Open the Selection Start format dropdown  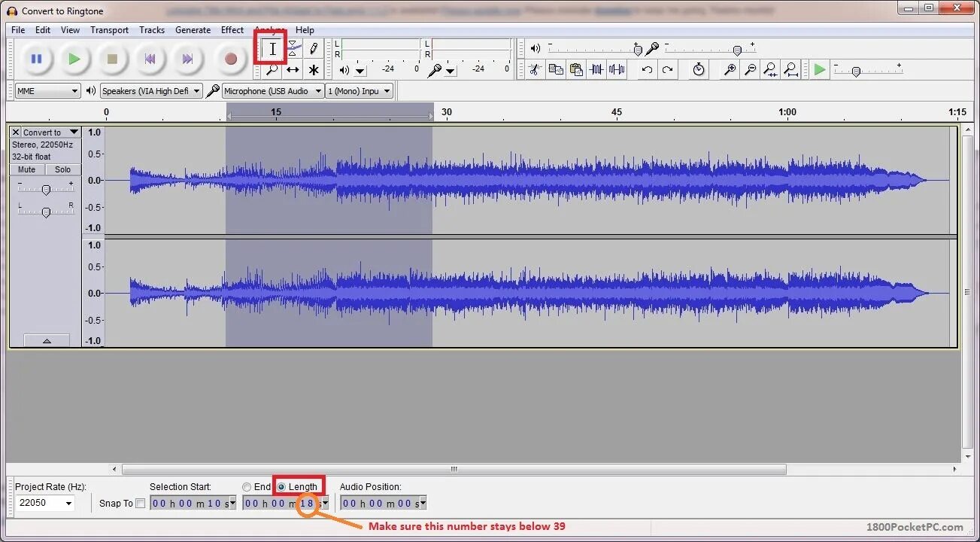tap(232, 503)
